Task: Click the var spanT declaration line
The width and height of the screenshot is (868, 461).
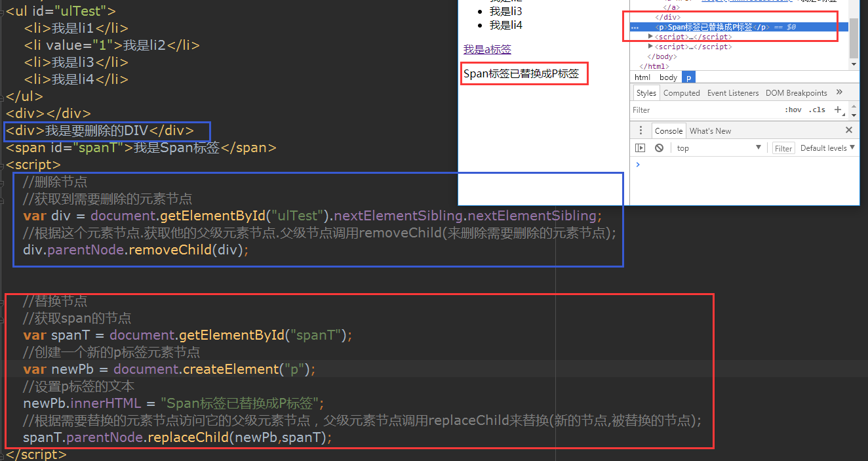Action: [x=187, y=335]
